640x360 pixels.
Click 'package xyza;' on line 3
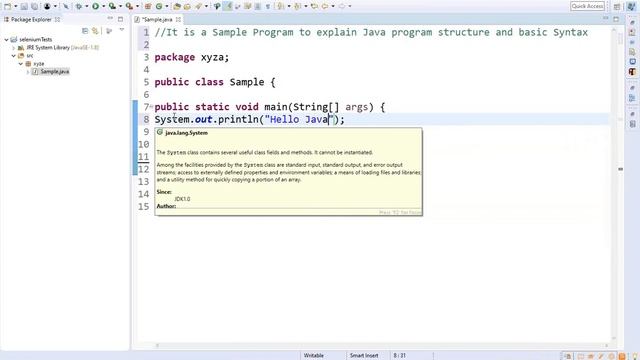pyautogui.click(x=191, y=58)
